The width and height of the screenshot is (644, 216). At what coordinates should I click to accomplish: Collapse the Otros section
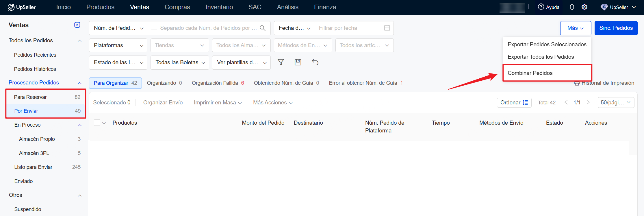[80, 195]
